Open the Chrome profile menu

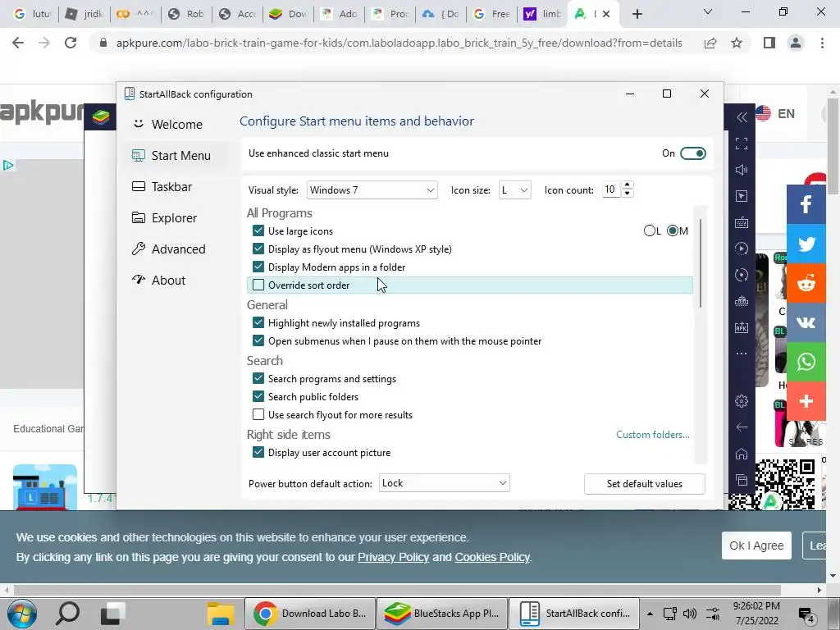pos(796,43)
